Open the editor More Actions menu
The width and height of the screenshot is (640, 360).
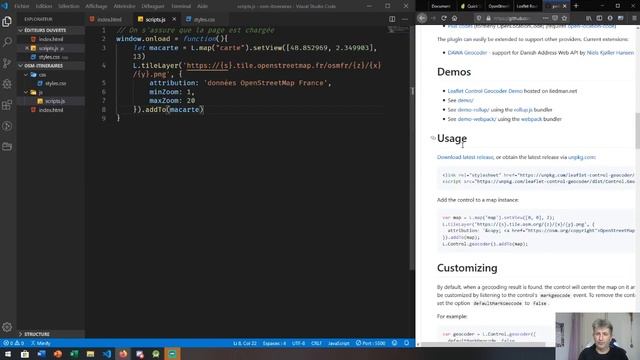tap(404, 19)
